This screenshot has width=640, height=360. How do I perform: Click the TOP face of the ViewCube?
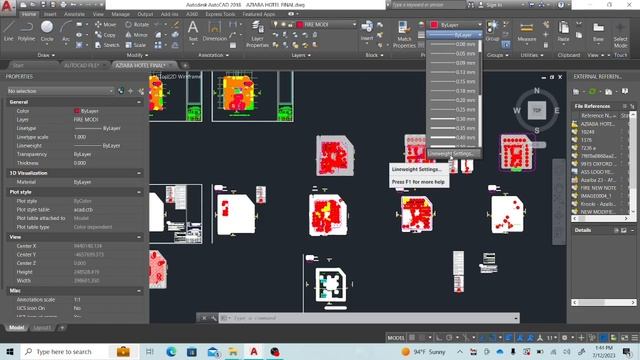click(537, 110)
